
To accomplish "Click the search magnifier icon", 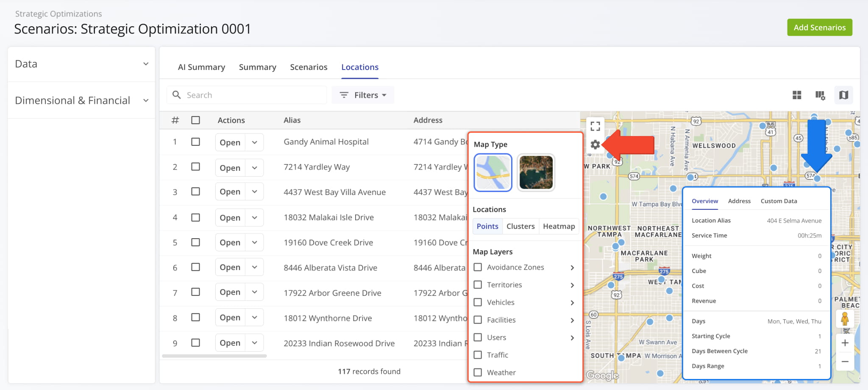I will (x=177, y=95).
